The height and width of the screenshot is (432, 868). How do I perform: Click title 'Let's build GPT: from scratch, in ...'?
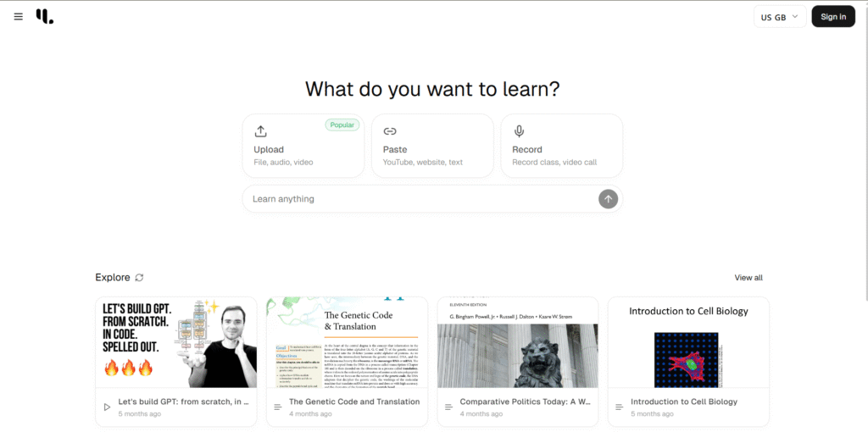point(183,402)
